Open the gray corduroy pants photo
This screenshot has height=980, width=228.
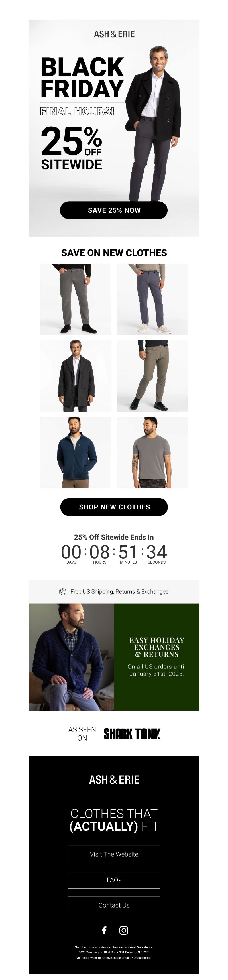coord(76,299)
